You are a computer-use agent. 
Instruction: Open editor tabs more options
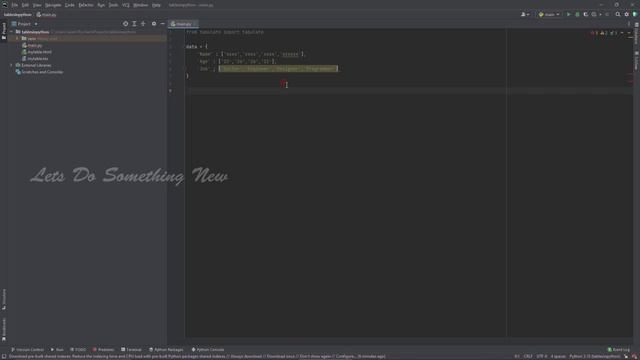click(629, 24)
